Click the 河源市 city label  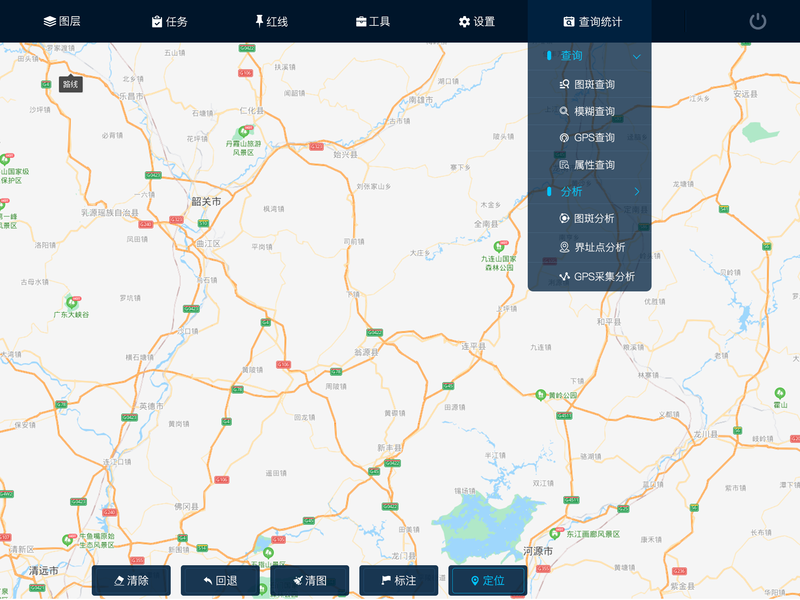pos(538,551)
